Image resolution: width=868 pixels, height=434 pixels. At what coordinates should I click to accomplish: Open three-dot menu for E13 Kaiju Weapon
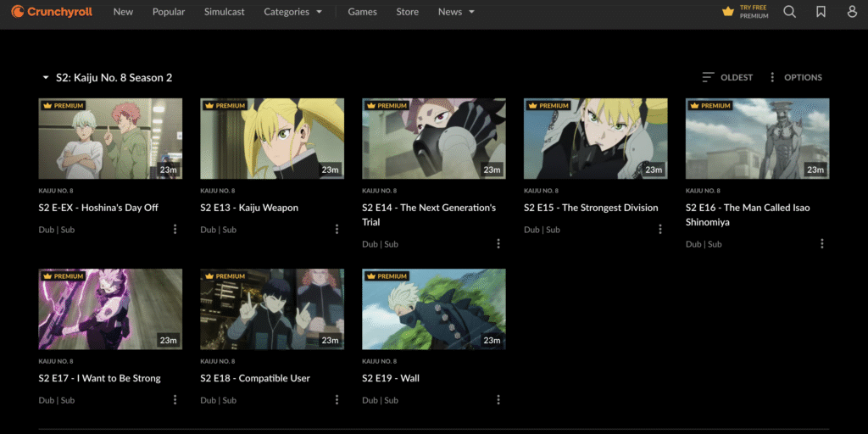[x=337, y=229]
